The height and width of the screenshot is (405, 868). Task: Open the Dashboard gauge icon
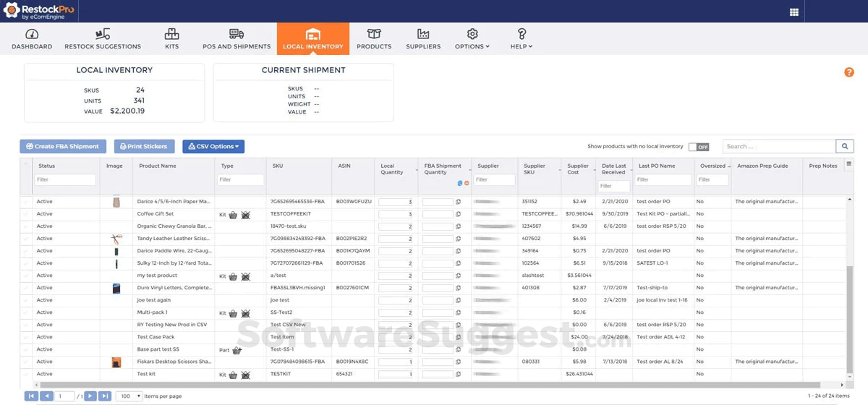[32, 34]
